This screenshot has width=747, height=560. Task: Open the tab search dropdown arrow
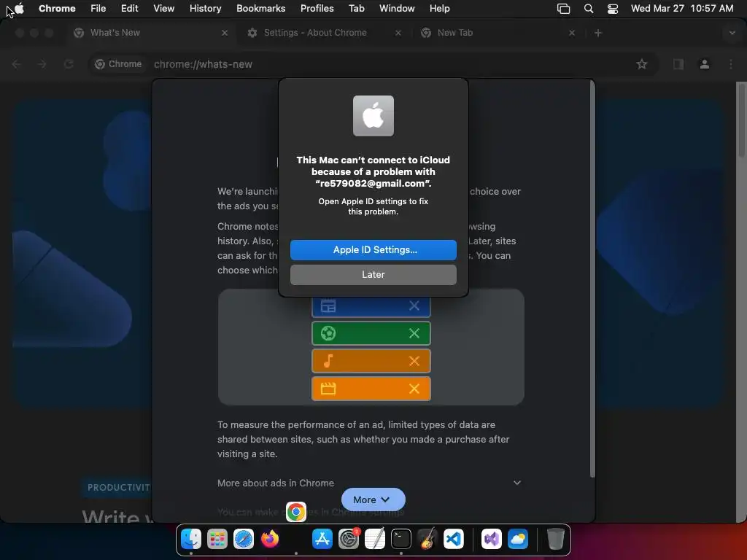732,33
